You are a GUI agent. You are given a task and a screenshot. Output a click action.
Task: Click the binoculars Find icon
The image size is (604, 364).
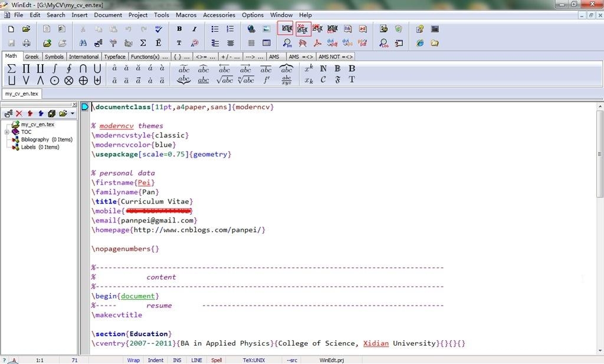[83, 43]
